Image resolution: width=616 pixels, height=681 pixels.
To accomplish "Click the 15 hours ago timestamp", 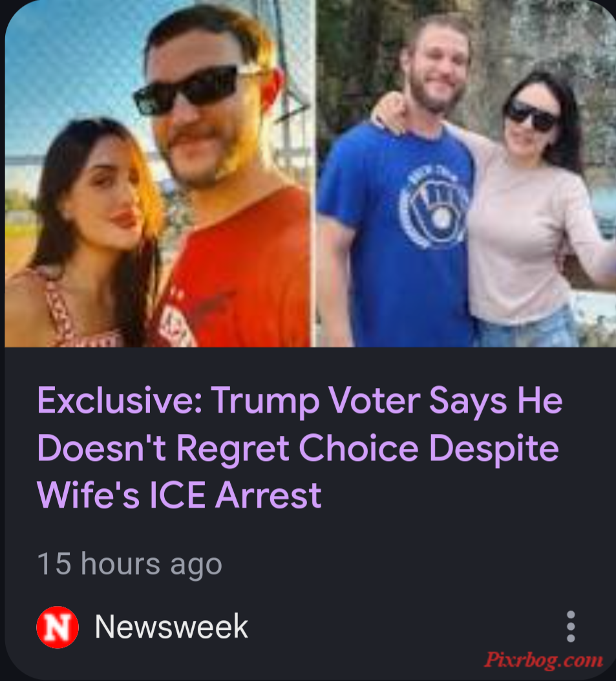I will click(x=129, y=564).
